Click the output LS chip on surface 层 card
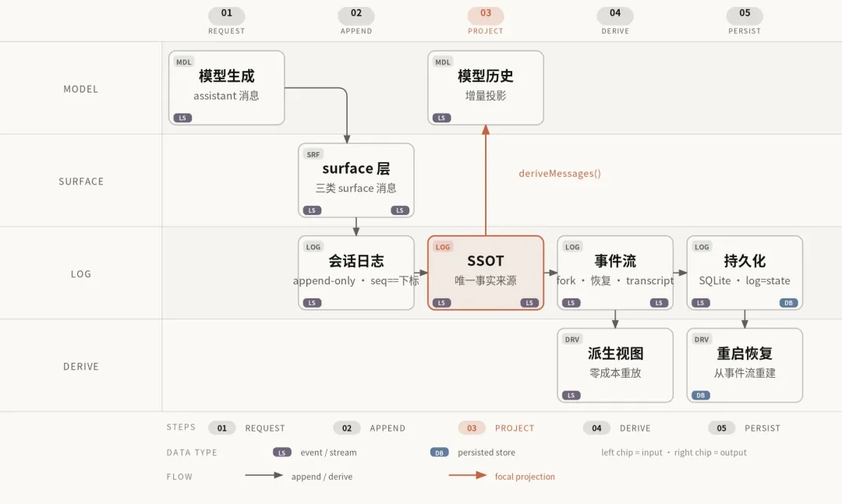 click(400, 210)
